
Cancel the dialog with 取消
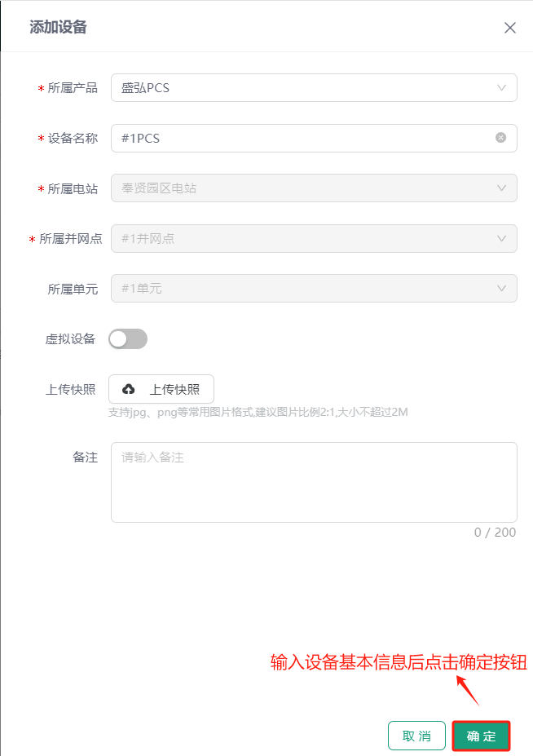point(416,736)
